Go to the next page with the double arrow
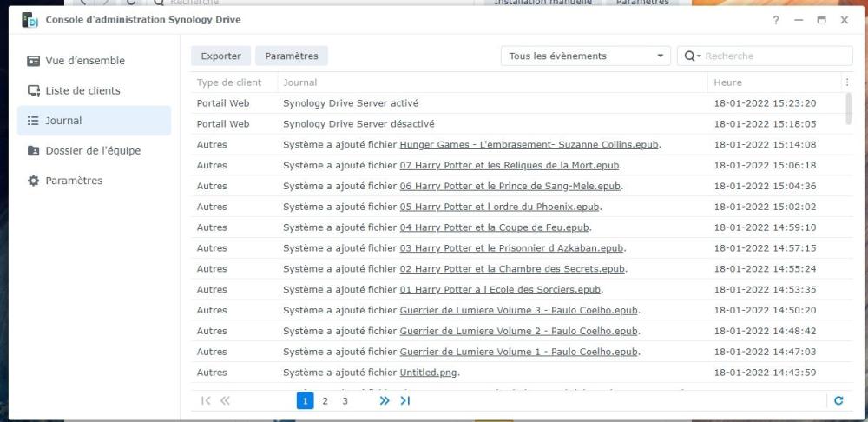 385,400
